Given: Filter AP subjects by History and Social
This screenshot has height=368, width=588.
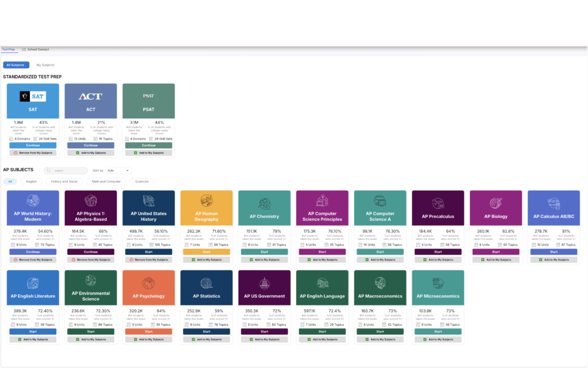Looking at the screenshot, I should tap(64, 181).
